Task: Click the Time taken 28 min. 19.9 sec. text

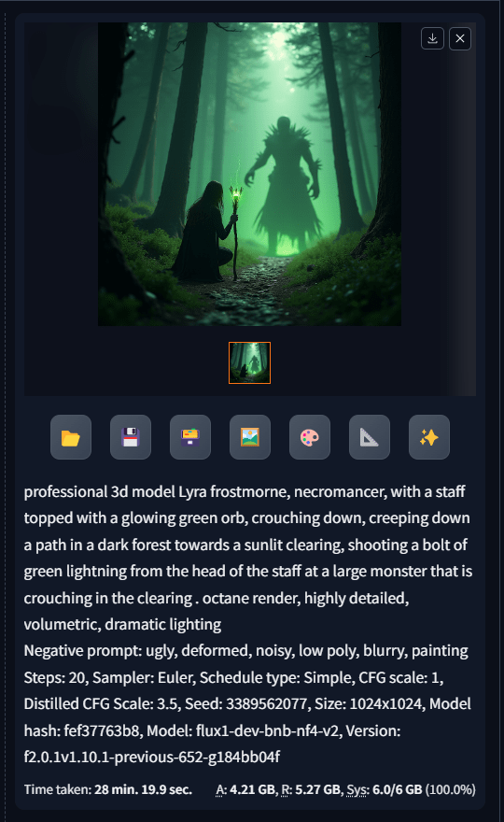Action: pyautogui.click(x=108, y=789)
